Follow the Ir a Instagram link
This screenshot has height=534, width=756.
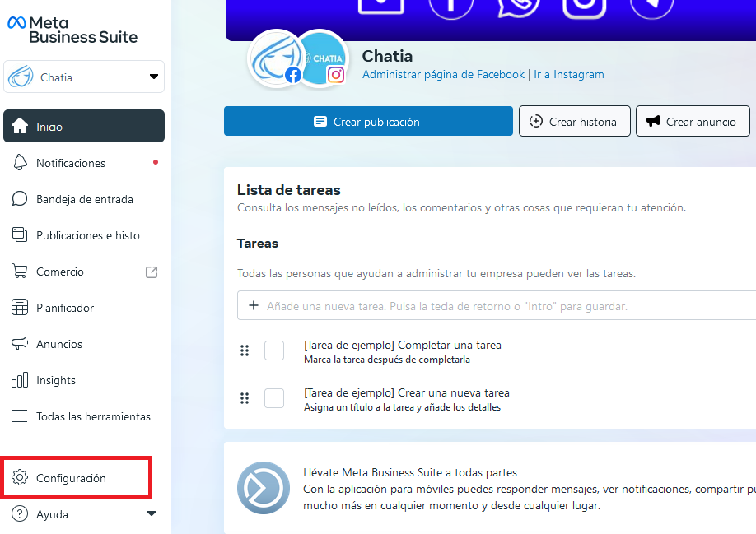pyautogui.click(x=568, y=74)
